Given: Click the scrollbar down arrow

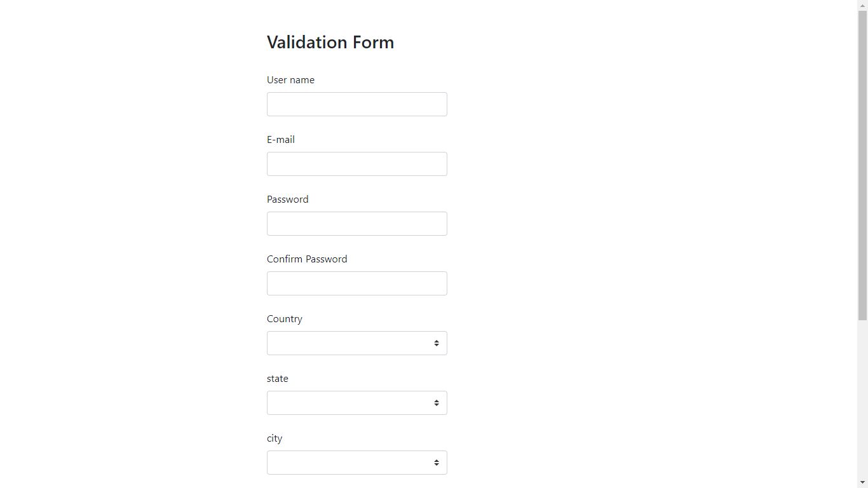Looking at the screenshot, I should 862,483.
